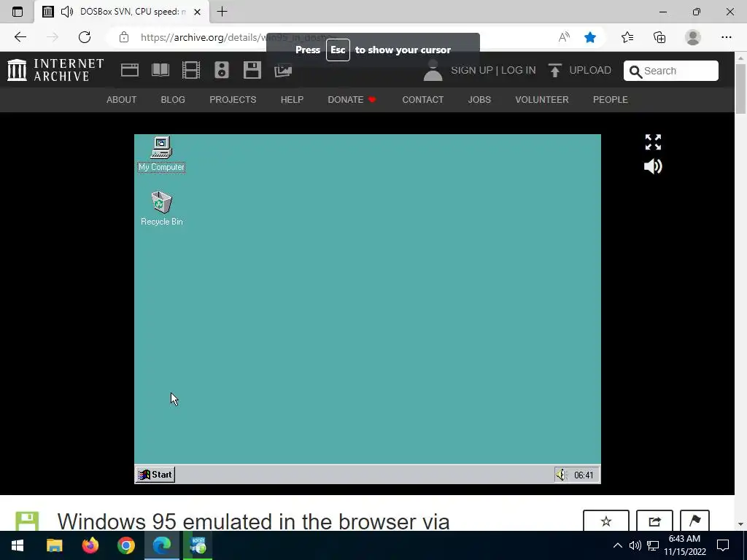Toggle the favorite star for this page
The image size is (747, 560).
(x=590, y=37)
